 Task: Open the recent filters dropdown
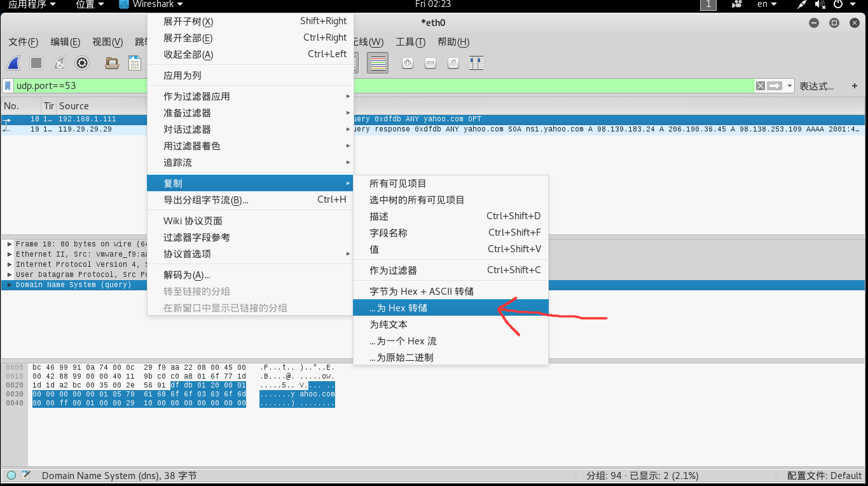tap(790, 86)
